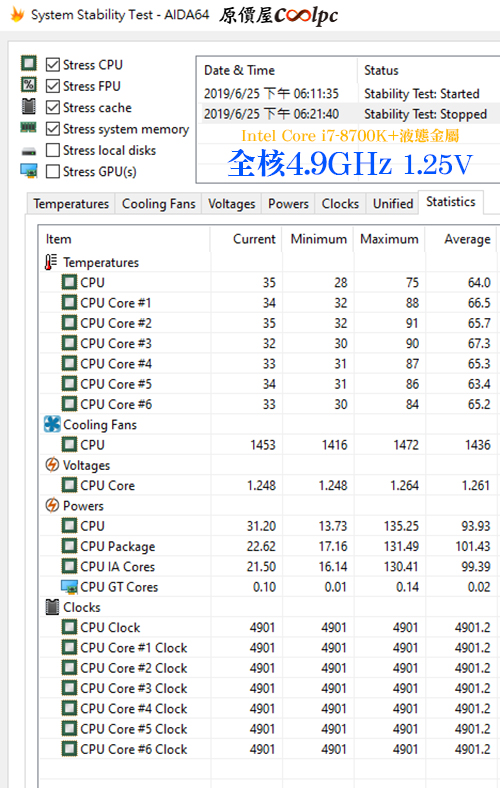500x788 pixels.
Task: Open the Cooling Fans tab
Action: [158, 204]
